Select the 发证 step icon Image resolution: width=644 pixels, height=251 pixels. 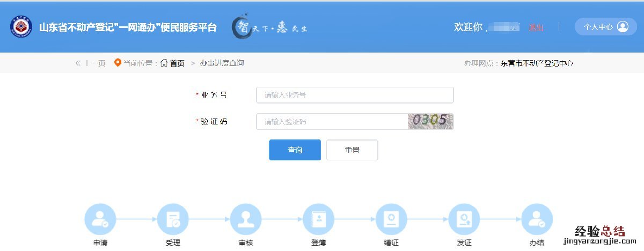tap(464, 219)
